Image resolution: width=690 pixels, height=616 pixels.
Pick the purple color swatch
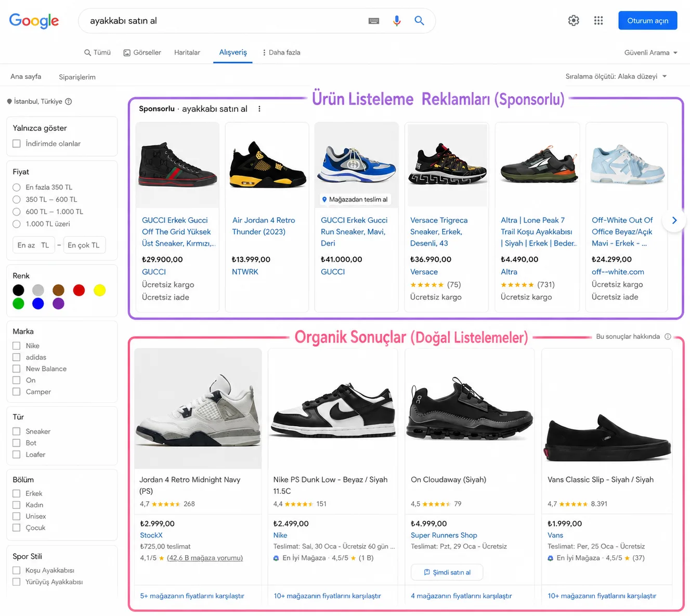tap(58, 304)
